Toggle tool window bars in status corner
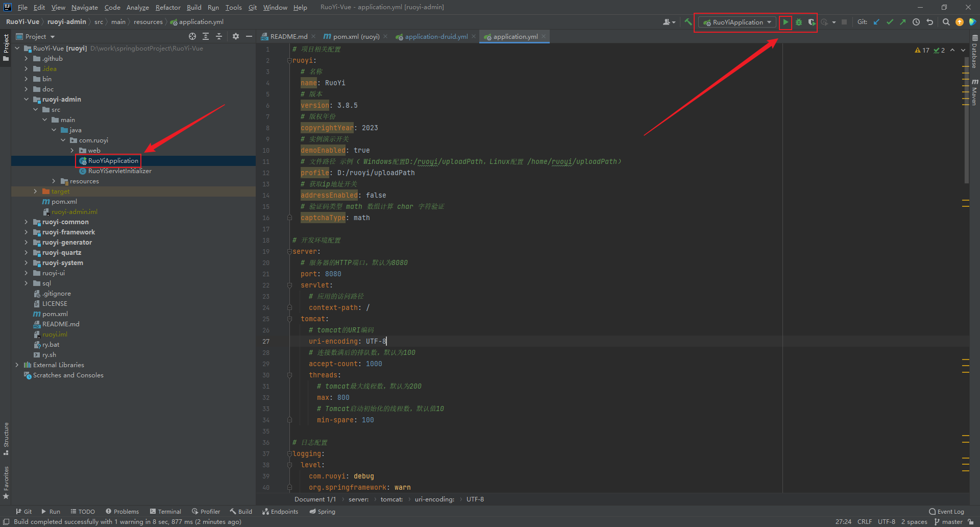The width and height of the screenshot is (980, 527). (x=6, y=522)
